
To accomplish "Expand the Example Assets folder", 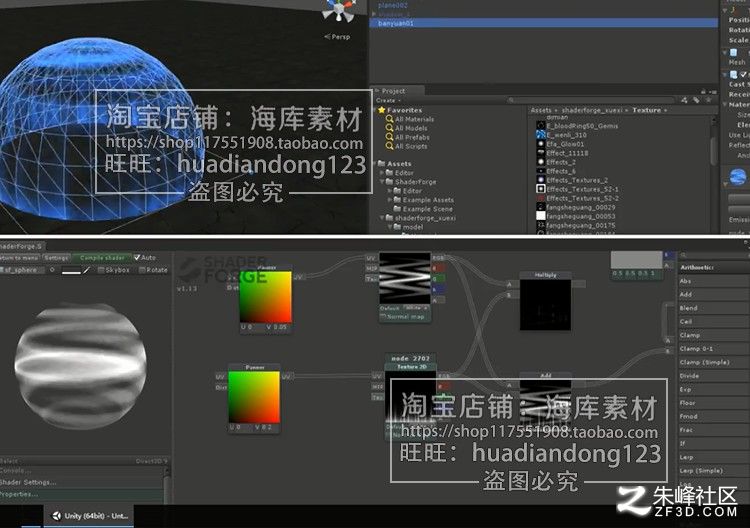I will (x=389, y=200).
